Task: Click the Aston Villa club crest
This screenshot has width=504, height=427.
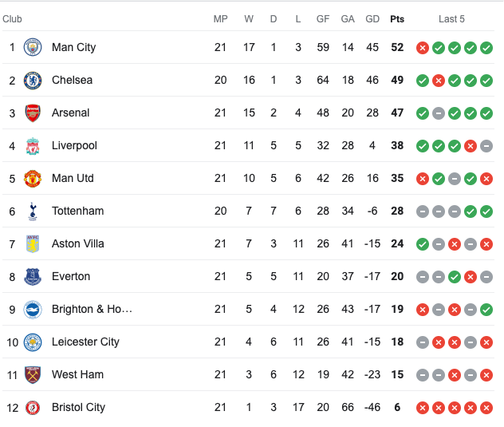Action: tap(33, 244)
